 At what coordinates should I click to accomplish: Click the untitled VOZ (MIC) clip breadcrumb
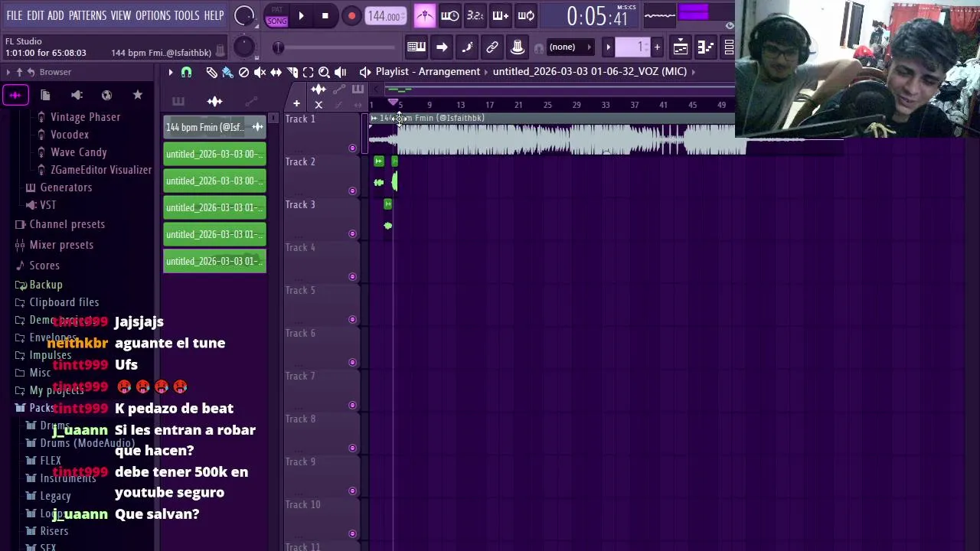(x=590, y=71)
